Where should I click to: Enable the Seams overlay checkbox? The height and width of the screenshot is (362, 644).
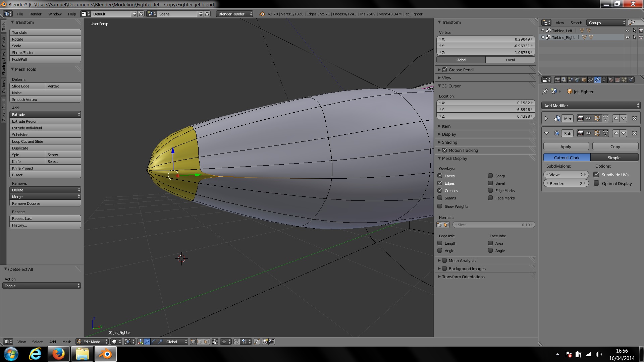(440, 198)
